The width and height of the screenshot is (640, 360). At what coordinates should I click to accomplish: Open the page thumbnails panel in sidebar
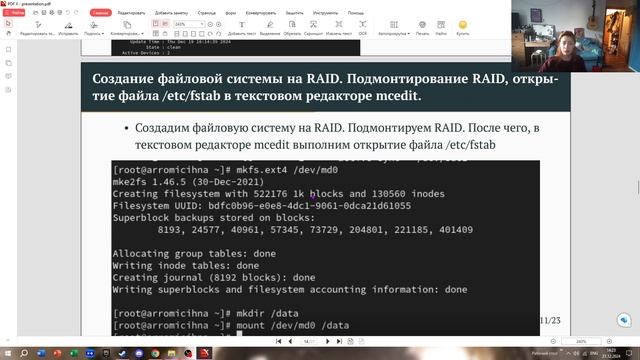click(9, 63)
